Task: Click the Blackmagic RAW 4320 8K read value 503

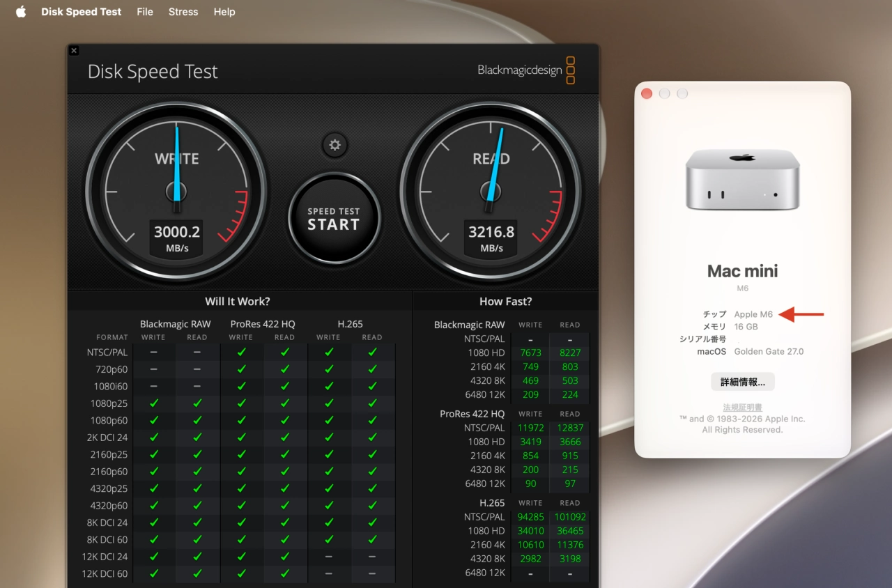Action: click(570, 380)
